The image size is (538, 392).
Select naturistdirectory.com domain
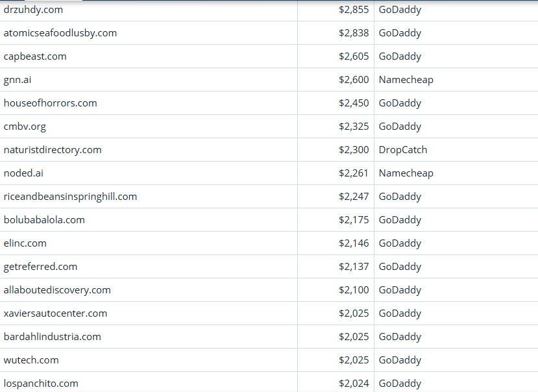click(x=53, y=150)
